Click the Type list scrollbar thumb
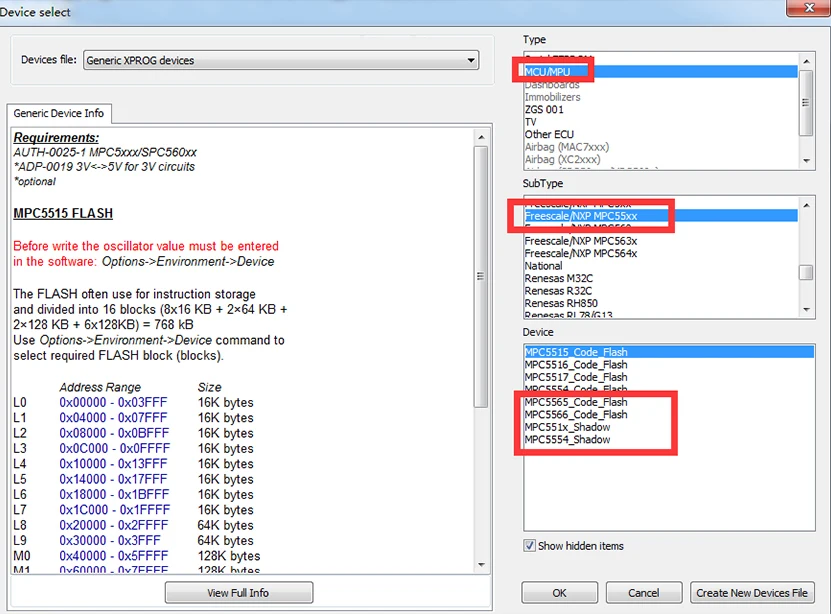831x614 pixels. 806,103
